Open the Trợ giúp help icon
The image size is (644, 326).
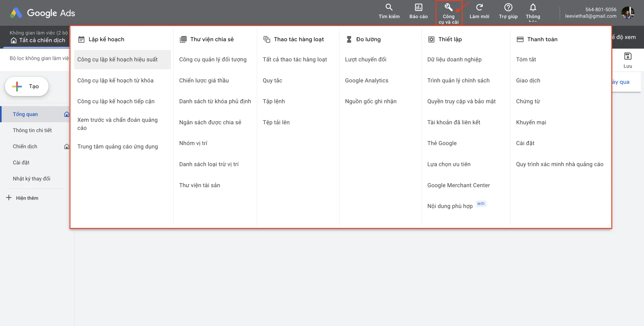508,7
